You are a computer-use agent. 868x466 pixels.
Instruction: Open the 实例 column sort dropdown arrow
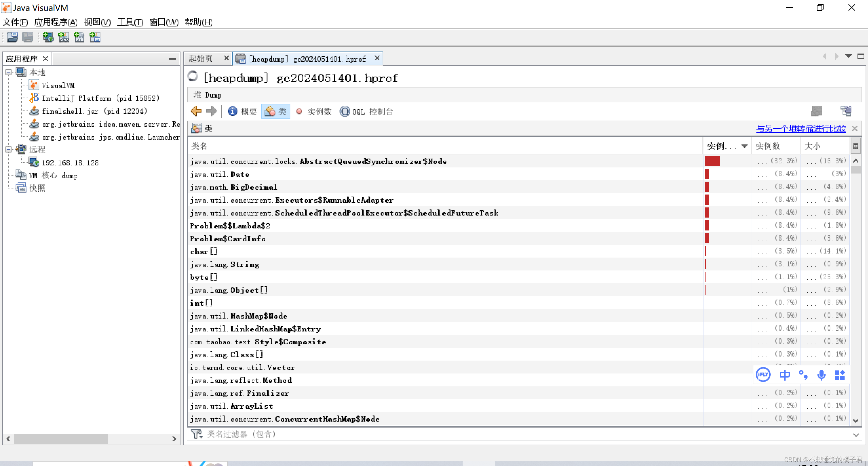pos(745,146)
